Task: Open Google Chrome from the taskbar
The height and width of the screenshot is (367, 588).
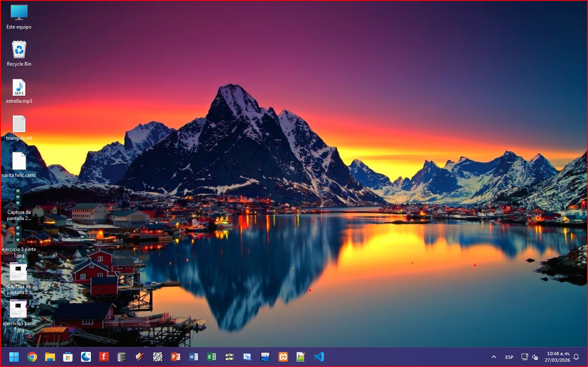Action: [x=32, y=357]
